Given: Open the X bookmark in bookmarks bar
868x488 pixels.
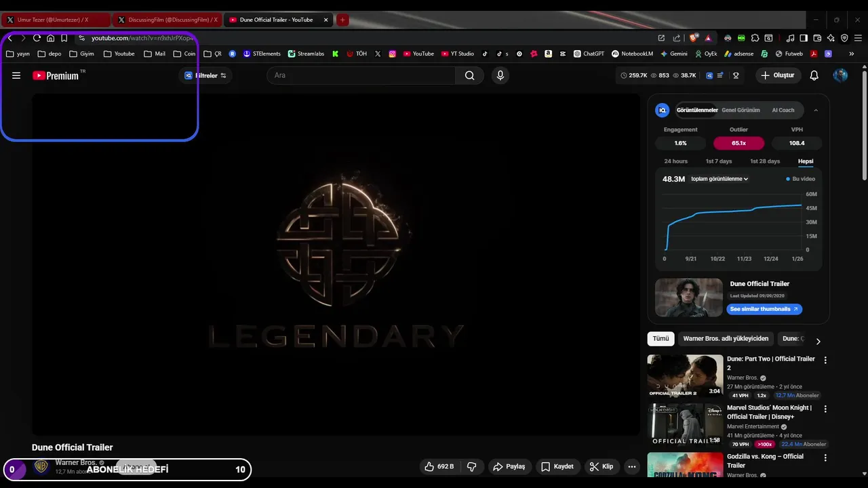Looking at the screenshot, I should coord(378,54).
